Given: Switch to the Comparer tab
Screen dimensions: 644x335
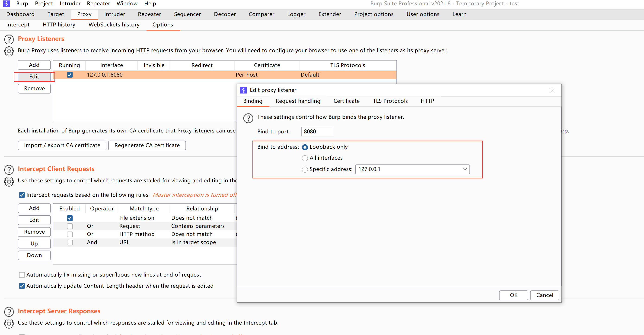Looking at the screenshot, I should (261, 14).
